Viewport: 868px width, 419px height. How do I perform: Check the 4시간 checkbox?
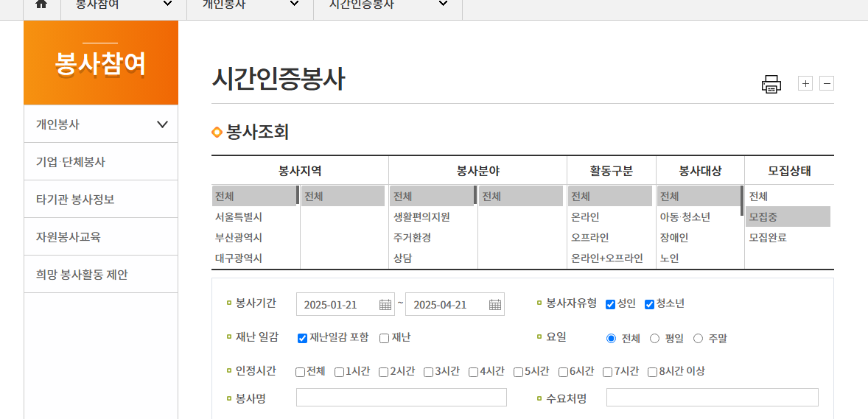473,372
